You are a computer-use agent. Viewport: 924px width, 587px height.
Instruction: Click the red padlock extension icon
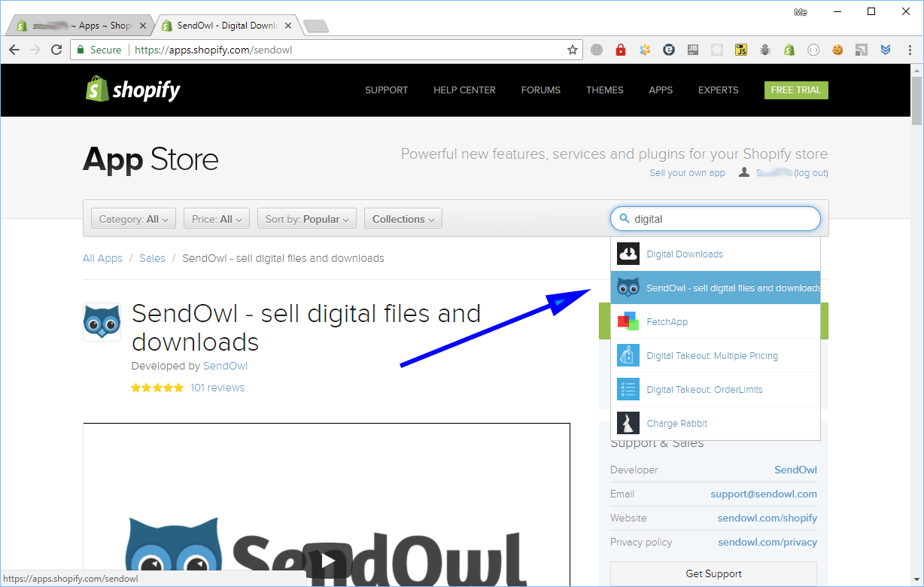pos(621,50)
